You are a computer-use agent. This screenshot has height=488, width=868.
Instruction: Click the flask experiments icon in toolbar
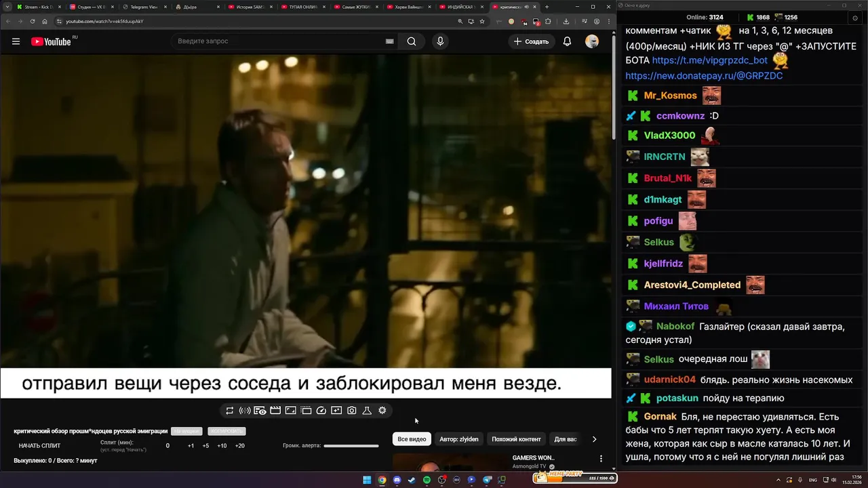click(367, 411)
